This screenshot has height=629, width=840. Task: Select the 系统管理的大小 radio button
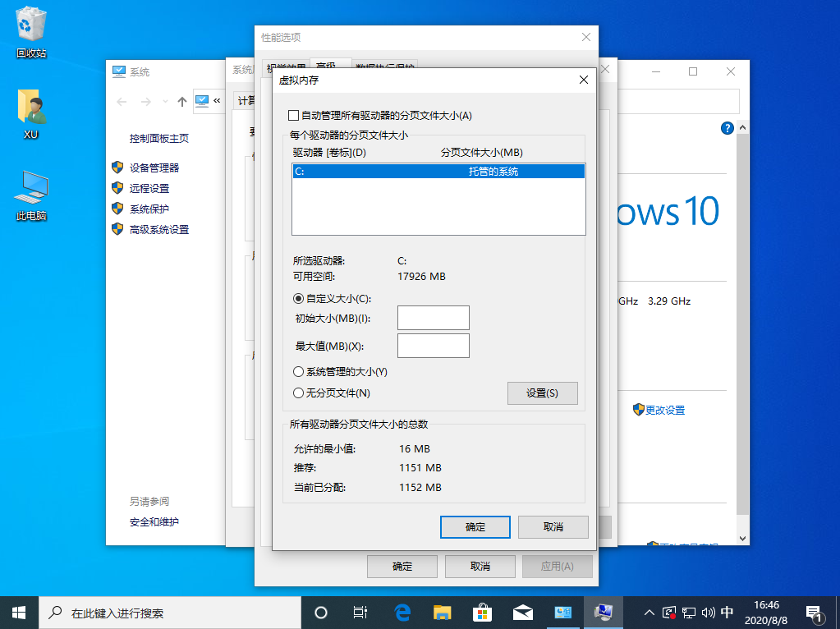(298, 371)
